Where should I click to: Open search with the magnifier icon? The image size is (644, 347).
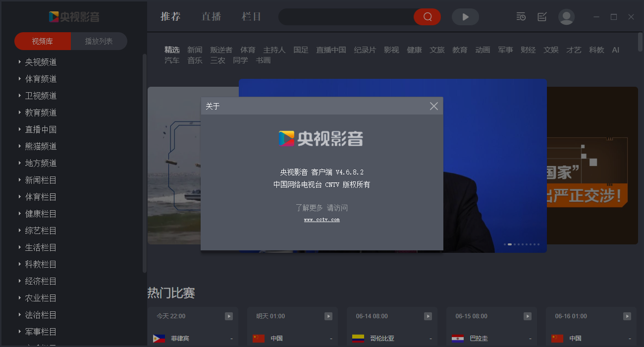427,16
